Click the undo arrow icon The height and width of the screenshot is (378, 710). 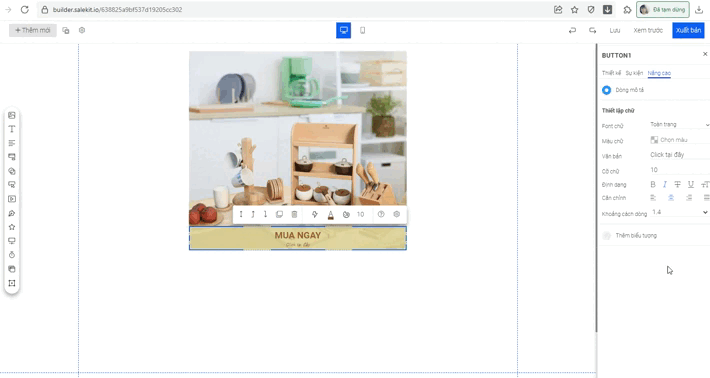pyautogui.click(x=572, y=30)
